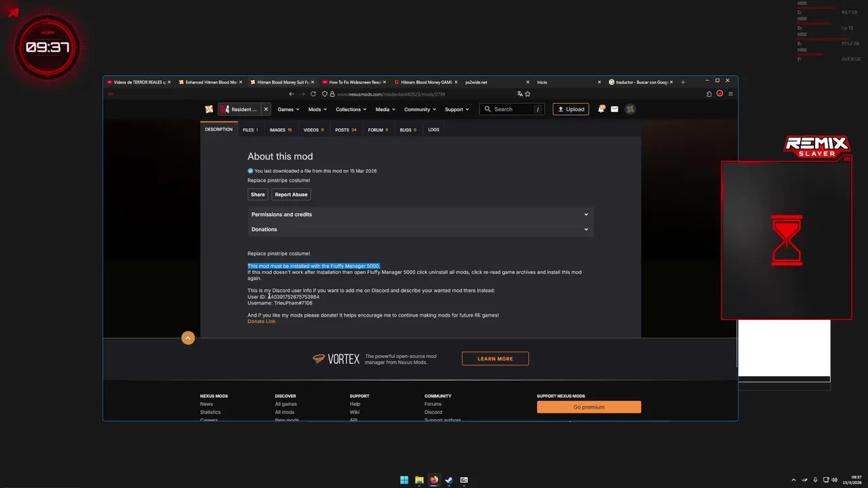This screenshot has height=488, width=868.
Task: Switch to the Videos tab
Action: tap(313, 129)
